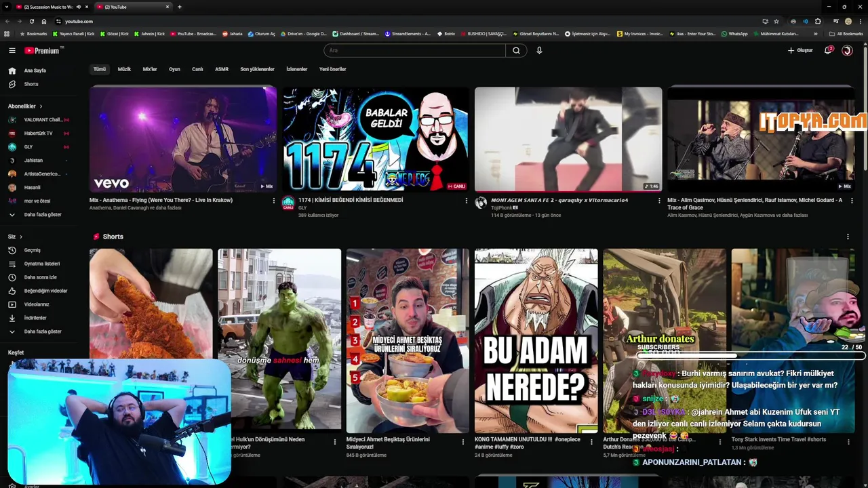Screen dimensions: 868x488
Task: Click the YouTube Premium logo
Action: pyautogui.click(x=44, y=50)
